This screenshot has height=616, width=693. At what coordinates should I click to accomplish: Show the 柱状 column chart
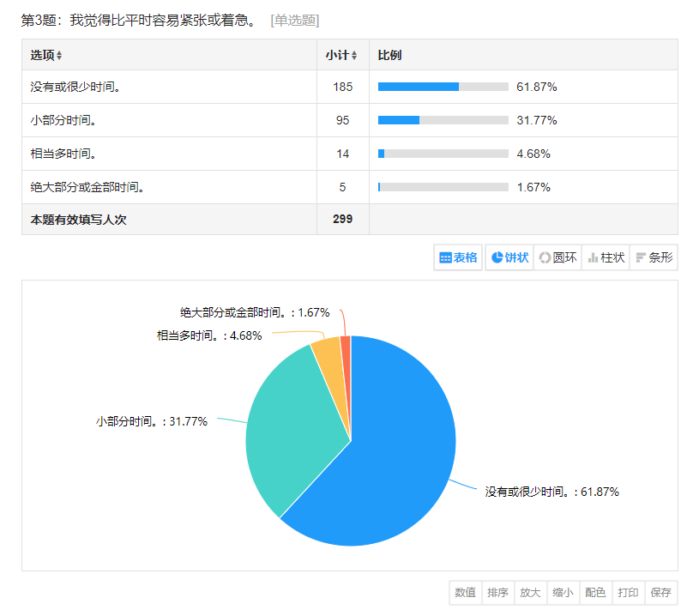pyautogui.click(x=606, y=257)
